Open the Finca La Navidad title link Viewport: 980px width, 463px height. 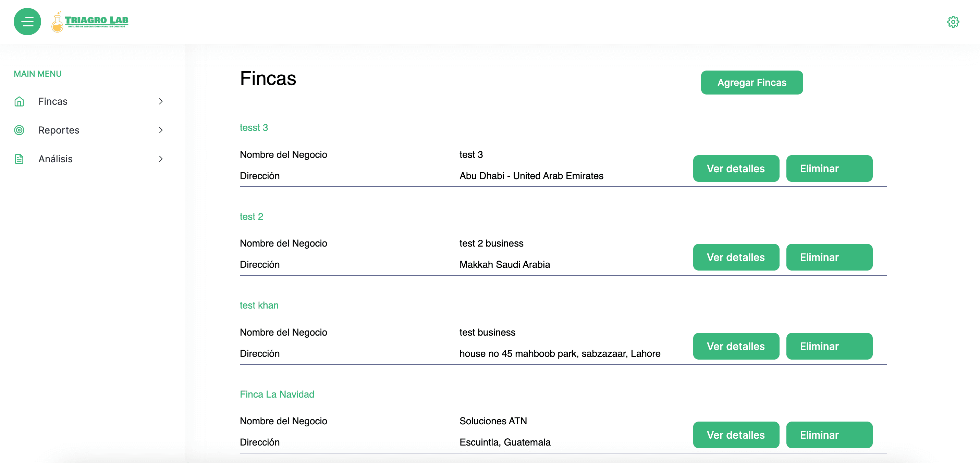[277, 394]
